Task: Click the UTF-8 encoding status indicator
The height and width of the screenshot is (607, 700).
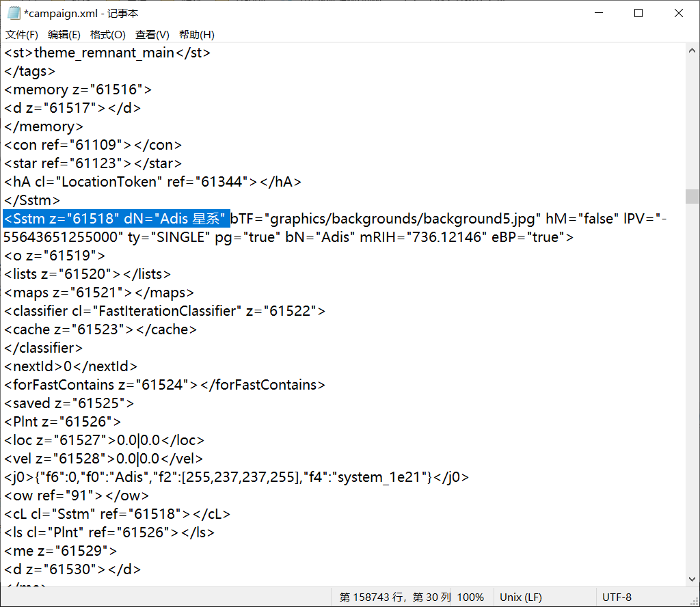Action: [617, 597]
